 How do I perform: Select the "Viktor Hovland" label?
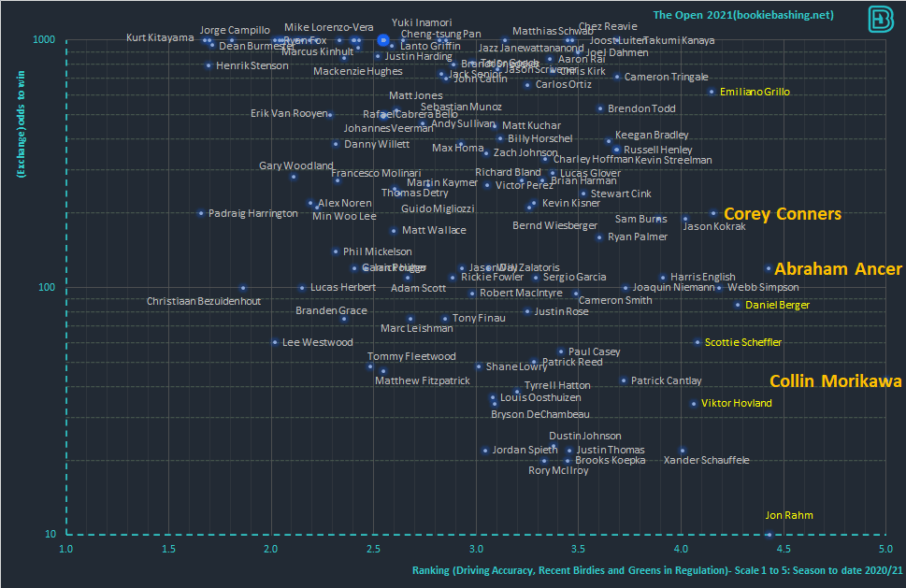coord(736,403)
